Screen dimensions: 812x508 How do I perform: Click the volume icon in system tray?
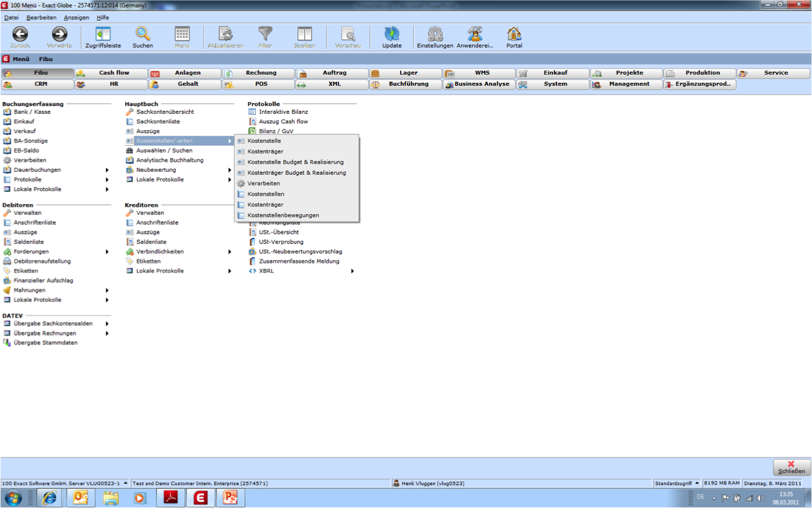(x=760, y=498)
